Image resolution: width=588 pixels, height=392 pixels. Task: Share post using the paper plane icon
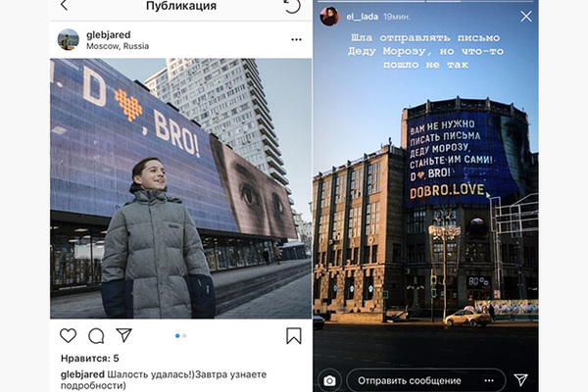pyautogui.click(x=123, y=335)
